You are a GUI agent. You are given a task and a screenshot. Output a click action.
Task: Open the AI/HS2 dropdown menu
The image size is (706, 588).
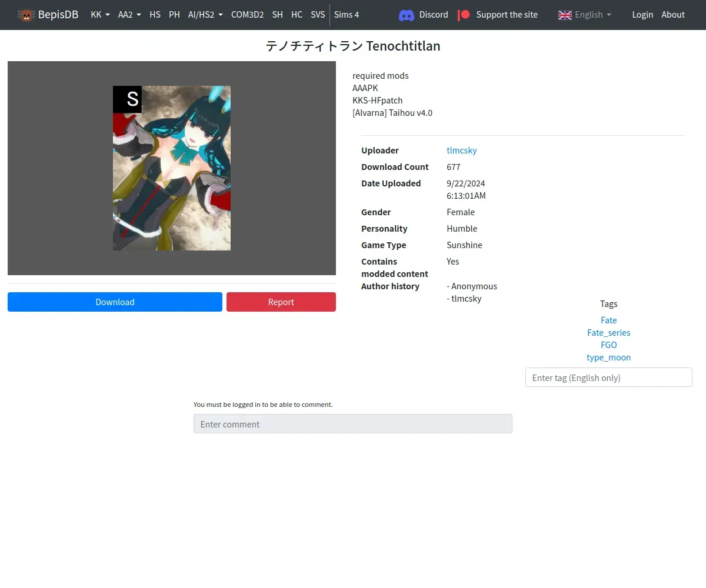click(205, 15)
